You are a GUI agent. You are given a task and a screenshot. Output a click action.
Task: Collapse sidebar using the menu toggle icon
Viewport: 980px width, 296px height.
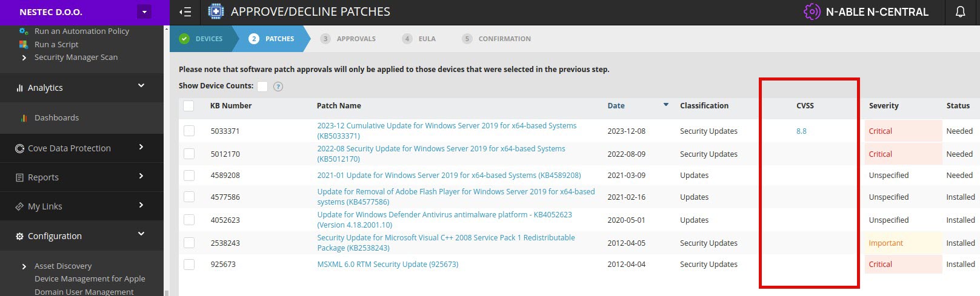click(185, 12)
